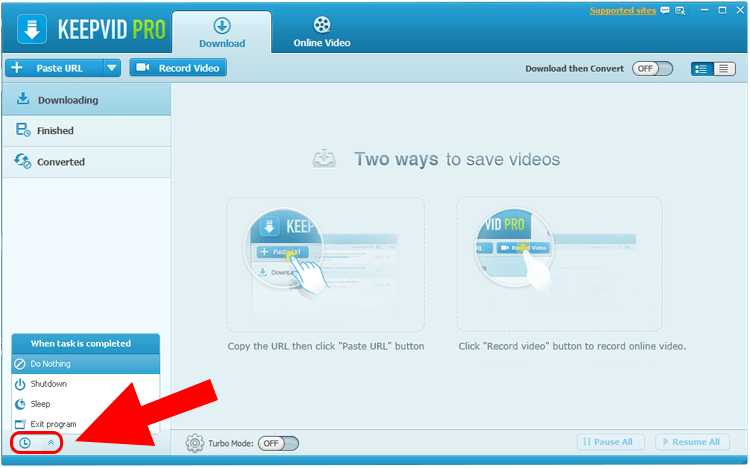Screen dimensions: 750x468
Task: Click the tray icon beside Two ways heading
Action: (324, 159)
